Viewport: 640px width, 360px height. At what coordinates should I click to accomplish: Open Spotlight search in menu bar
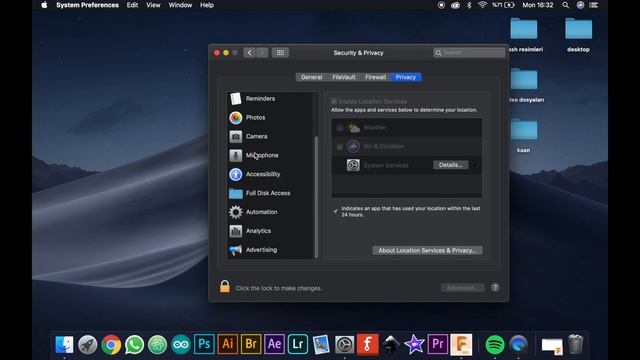[x=565, y=5]
